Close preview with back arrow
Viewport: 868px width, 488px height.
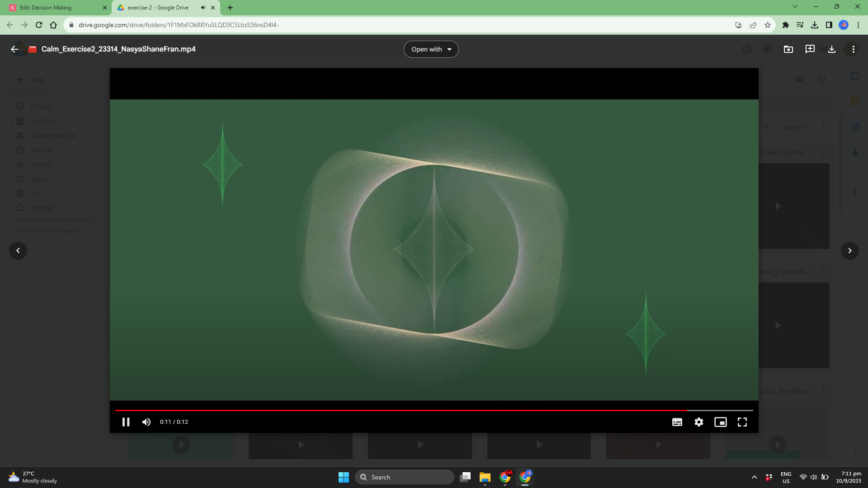[x=14, y=49]
